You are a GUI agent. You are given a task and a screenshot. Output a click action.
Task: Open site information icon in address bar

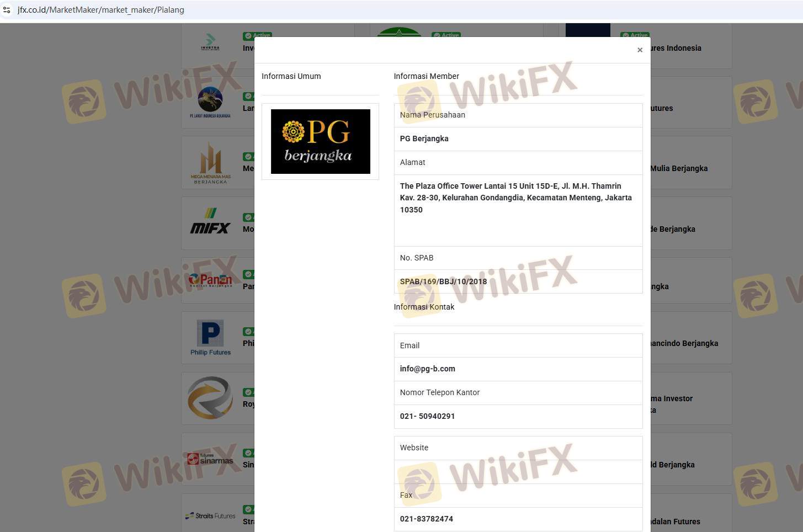point(7,10)
